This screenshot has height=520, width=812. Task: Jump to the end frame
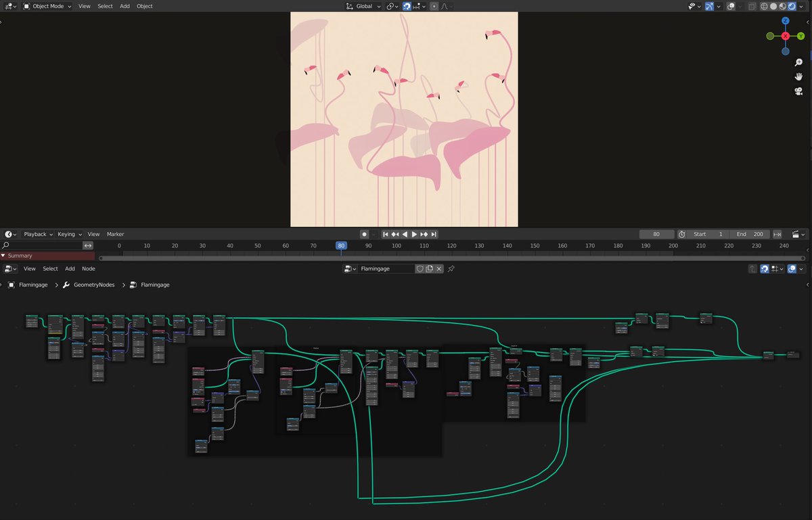pyautogui.click(x=434, y=234)
